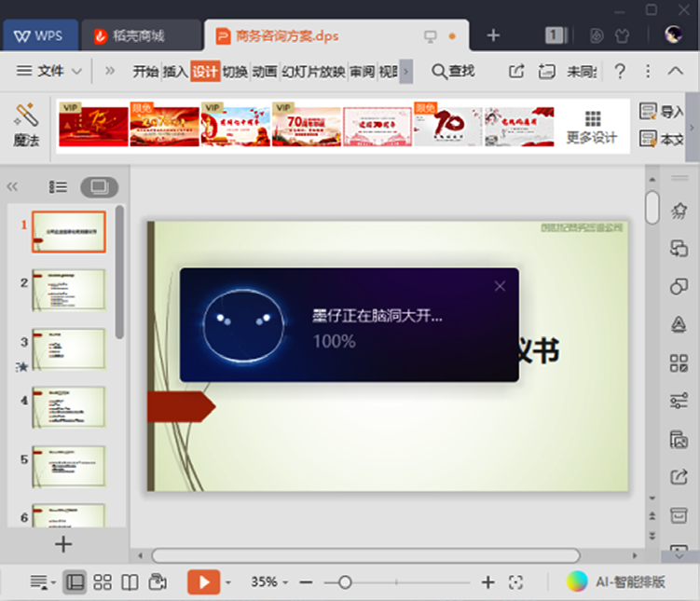Viewport: 700px width, 601px height.
Task: Click the square-with-arrow export icon in the sidebar
Action: point(679,476)
